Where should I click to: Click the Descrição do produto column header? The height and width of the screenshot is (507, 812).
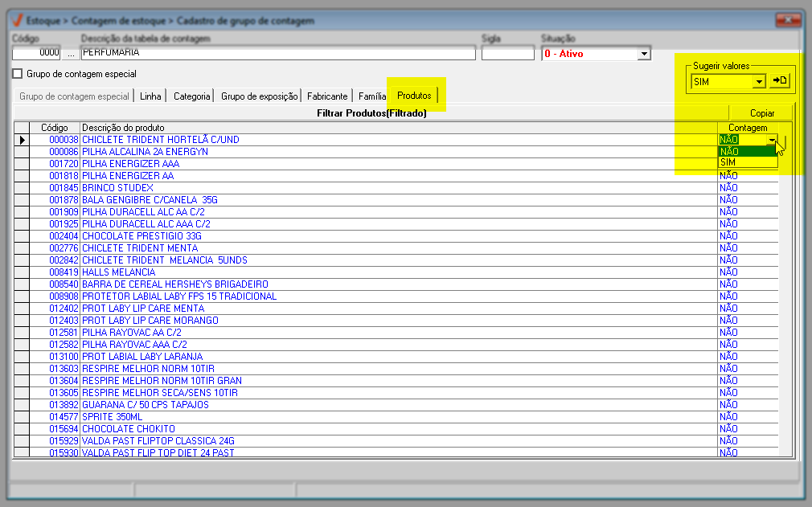(x=399, y=128)
